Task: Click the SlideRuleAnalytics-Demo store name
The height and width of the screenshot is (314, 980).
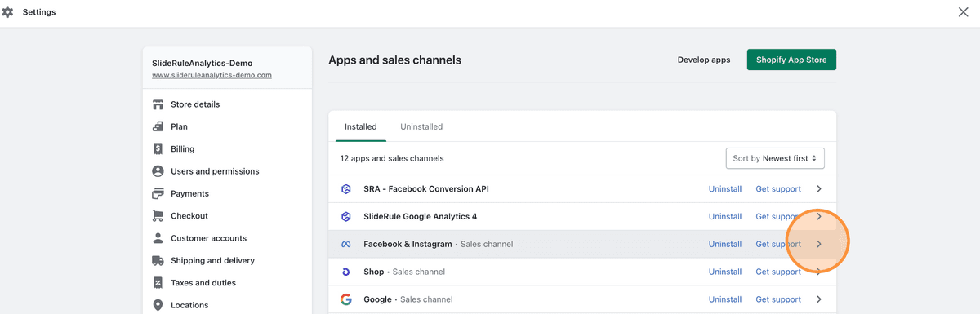Action: click(x=202, y=63)
